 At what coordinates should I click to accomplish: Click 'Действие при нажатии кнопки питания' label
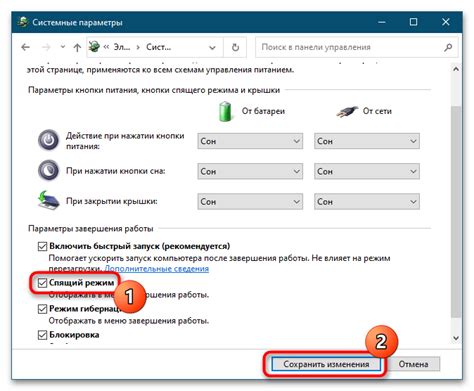click(x=125, y=141)
